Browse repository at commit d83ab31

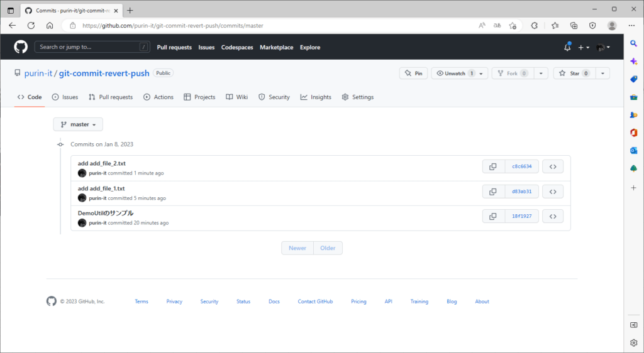(x=552, y=192)
